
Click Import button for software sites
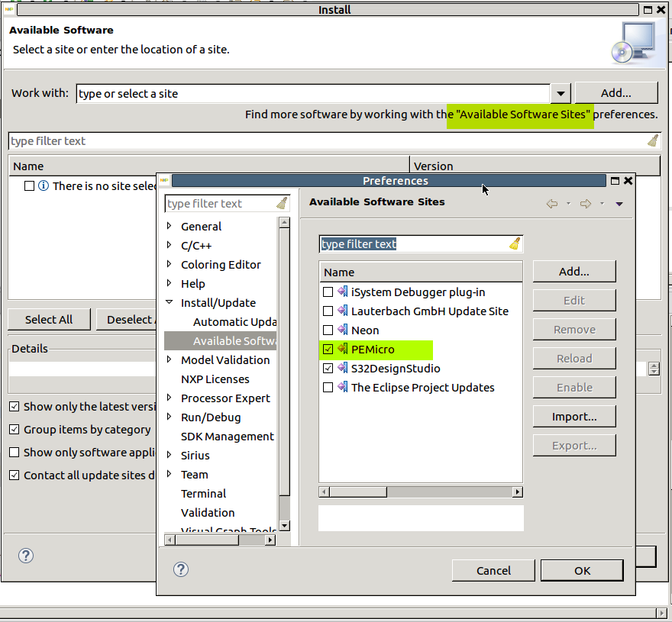[x=574, y=417]
